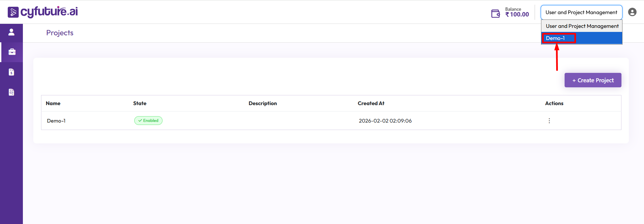Click the ₹100.00 balance amount

pos(517,14)
